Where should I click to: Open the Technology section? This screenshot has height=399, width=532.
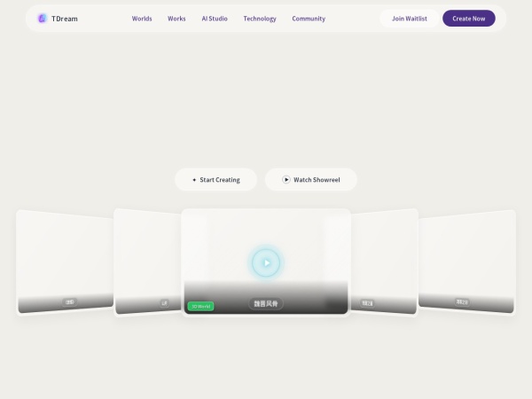tap(260, 19)
